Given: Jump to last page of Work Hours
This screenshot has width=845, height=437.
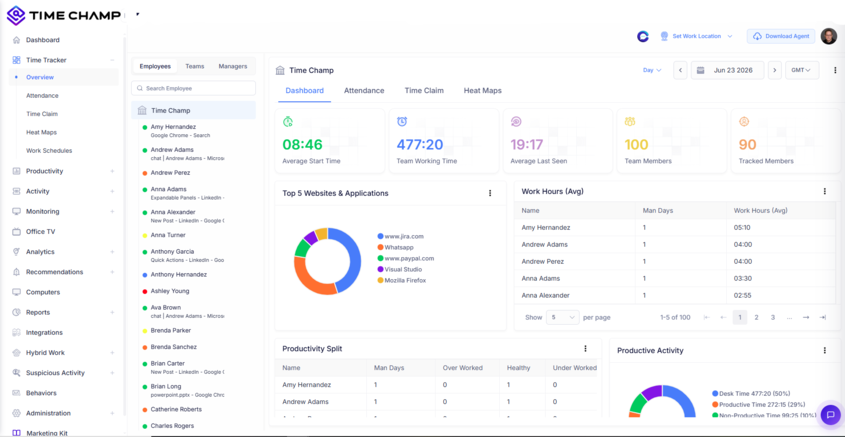Looking at the screenshot, I should click(822, 317).
